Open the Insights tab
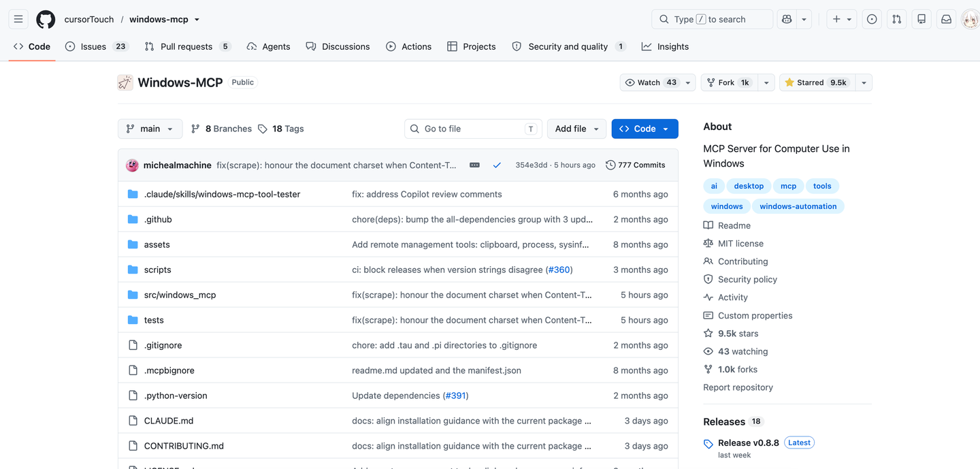Image resolution: width=980 pixels, height=469 pixels. pyautogui.click(x=665, y=46)
